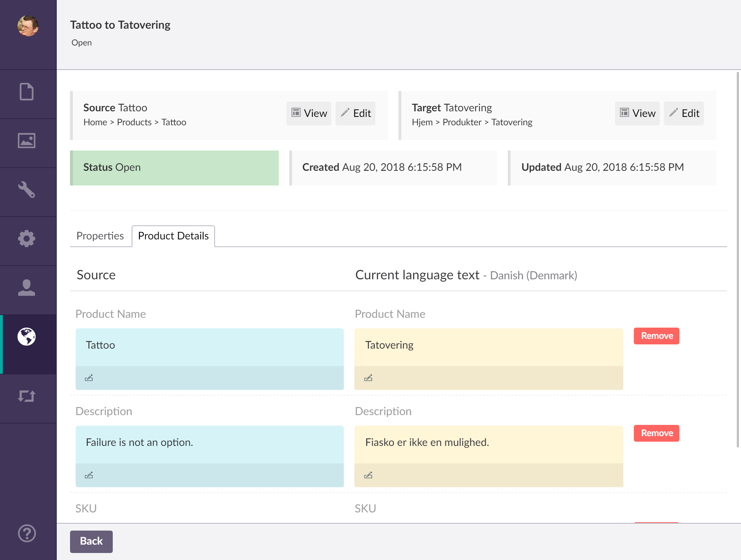Remove the Description translation
Image resolution: width=741 pixels, height=560 pixels.
coord(657,433)
